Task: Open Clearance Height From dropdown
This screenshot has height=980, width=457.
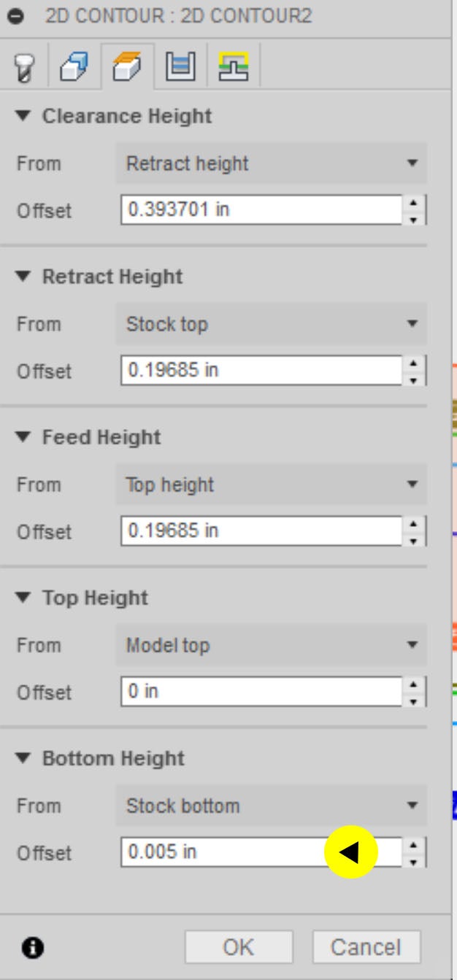Action: [x=271, y=163]
